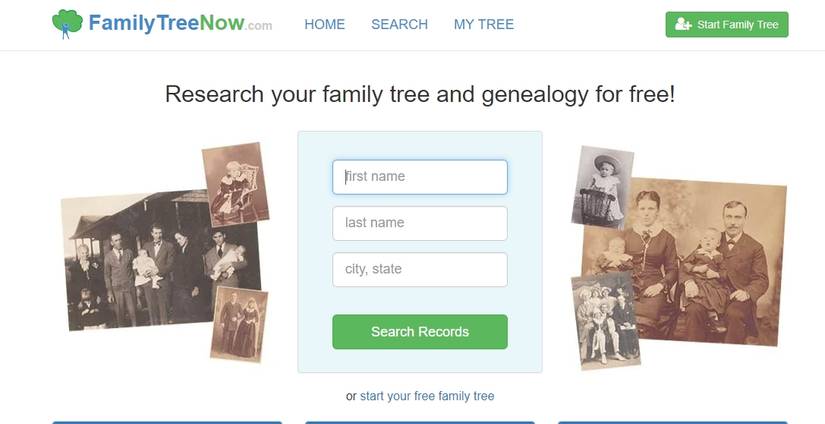
Task: Click the green tree logo icon
Action: [x=67, y=23]
